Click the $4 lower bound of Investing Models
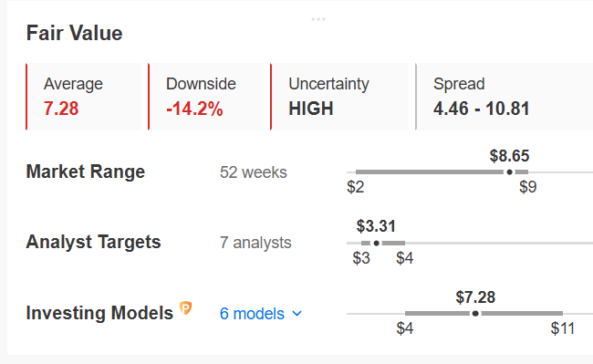The image size is (593, 364). (x=405, y=328)
